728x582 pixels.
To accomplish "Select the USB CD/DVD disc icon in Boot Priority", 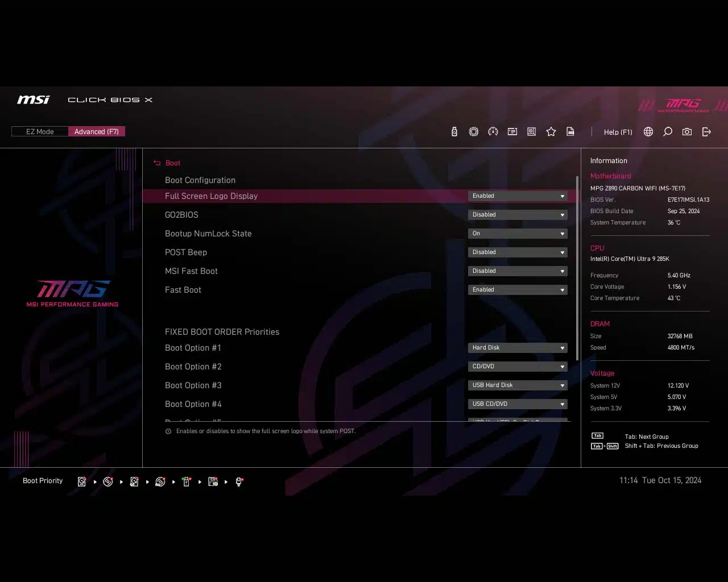I will tap(160, 481).
